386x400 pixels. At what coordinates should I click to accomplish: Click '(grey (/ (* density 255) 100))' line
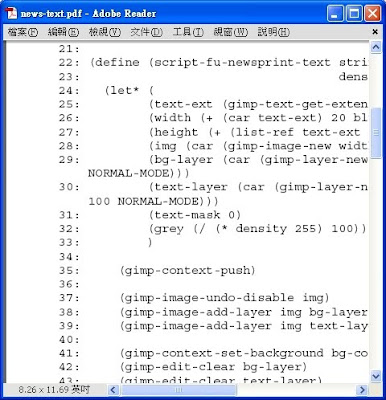click(257, 229)
